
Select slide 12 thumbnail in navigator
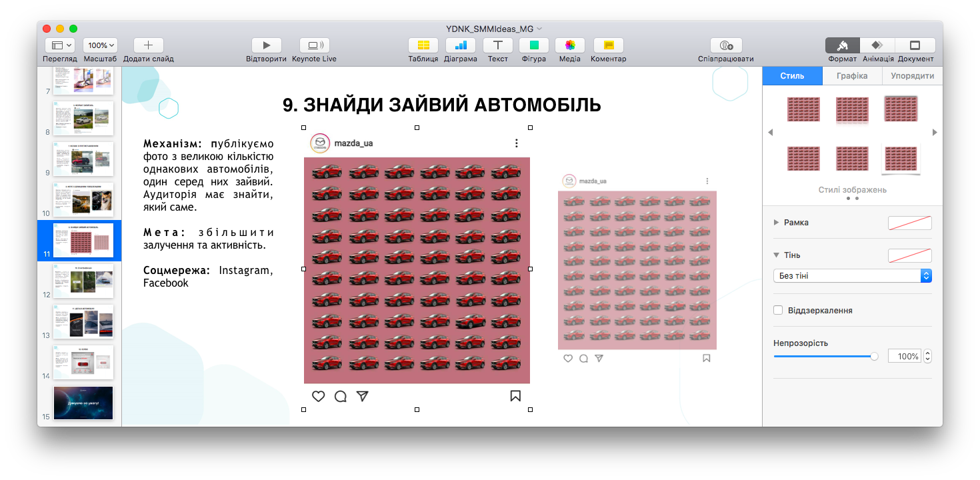pos(83,281)
